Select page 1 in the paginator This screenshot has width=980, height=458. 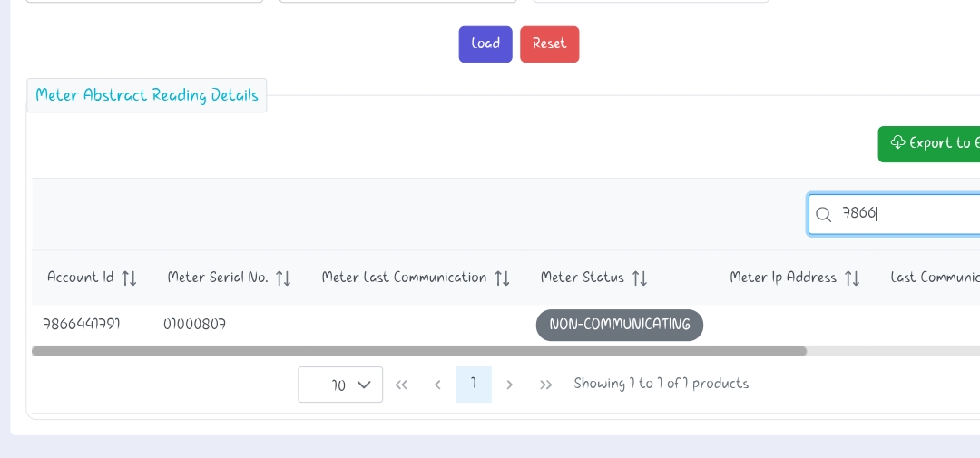474,385
